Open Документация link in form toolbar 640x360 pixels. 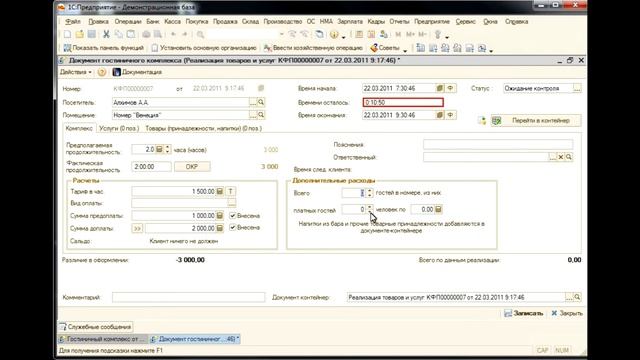coord(137,72)
